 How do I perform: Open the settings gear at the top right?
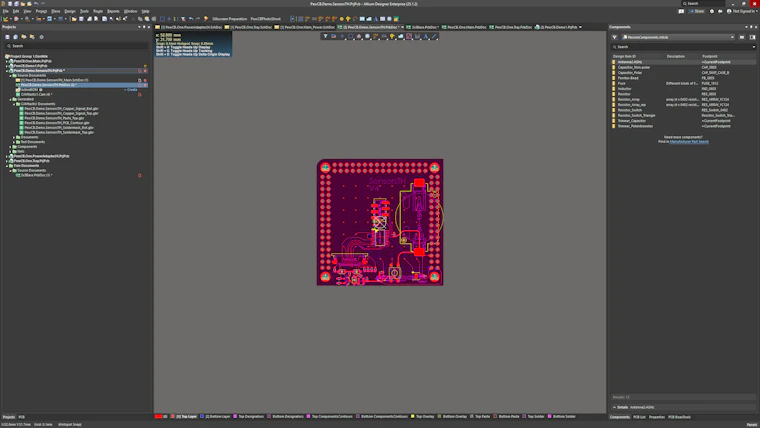point(712,11)
